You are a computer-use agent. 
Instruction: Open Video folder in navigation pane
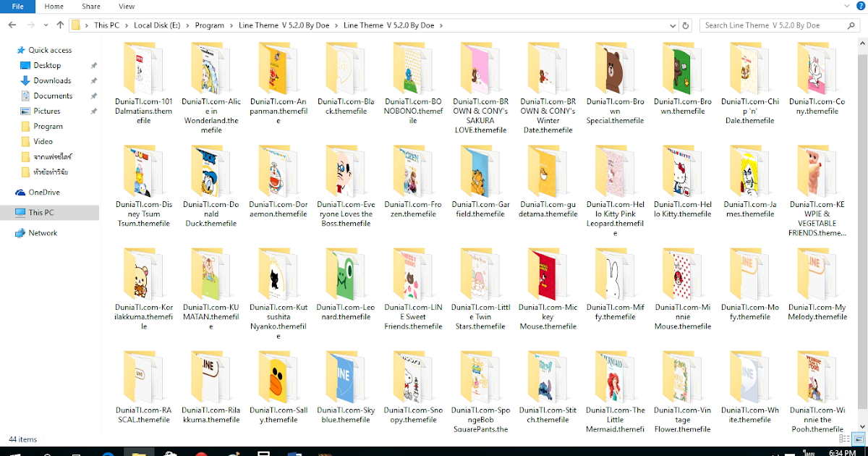click(43, 141)
